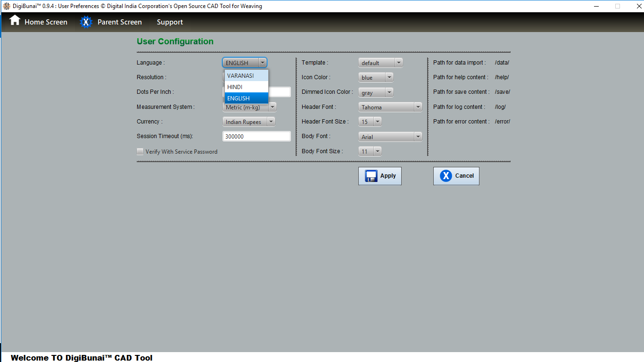Click the DigiBunai app icon in title bar

click(x=7, y=6)
